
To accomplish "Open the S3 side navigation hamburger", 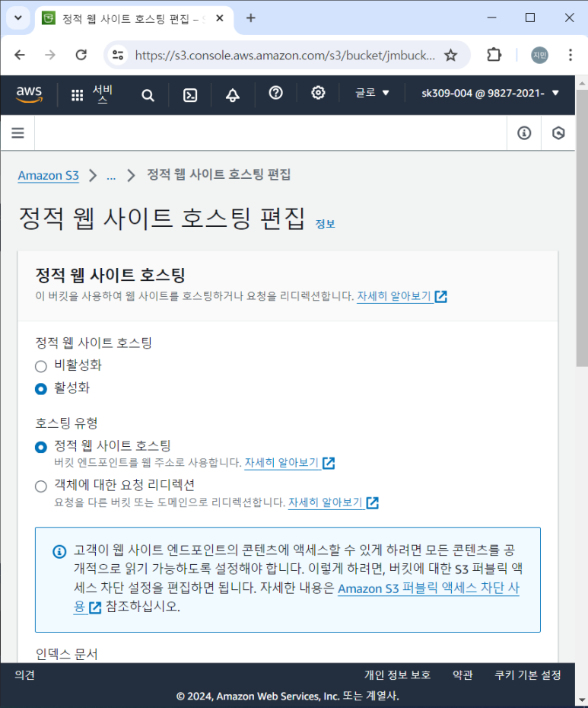I will click(x=17, y=132).
